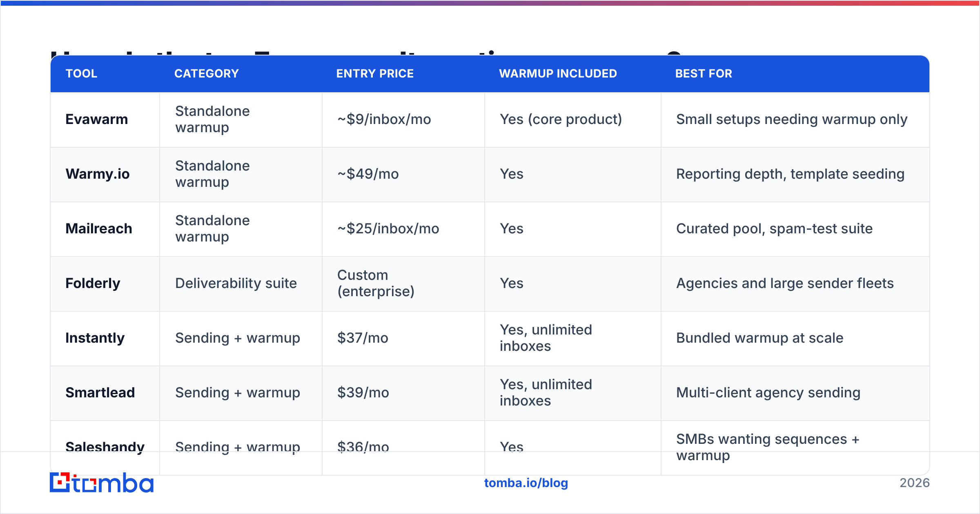Select the Evawarm tool name
The width and height of the screenshot is (980, 514).
[97, 119]
